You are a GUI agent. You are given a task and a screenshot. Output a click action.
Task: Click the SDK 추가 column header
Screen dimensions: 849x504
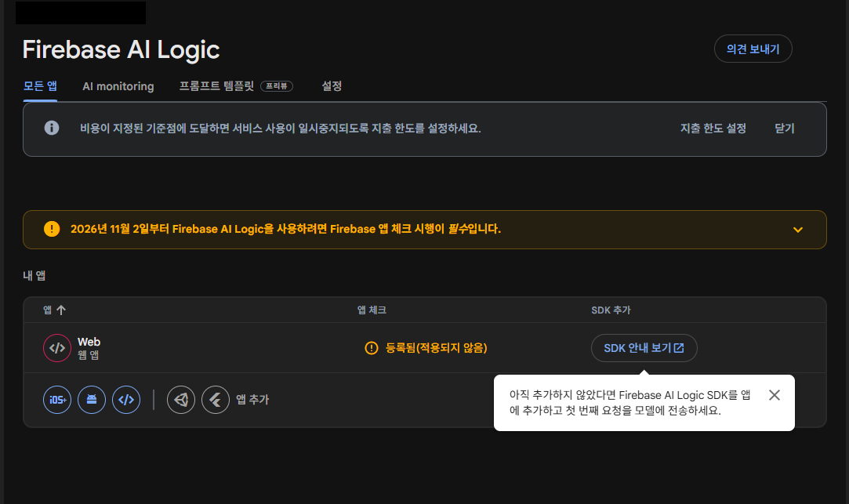coord(611,310)
